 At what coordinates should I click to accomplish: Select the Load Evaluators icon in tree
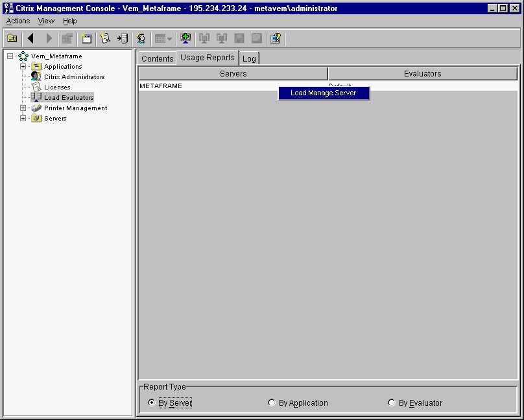[36, 97]
